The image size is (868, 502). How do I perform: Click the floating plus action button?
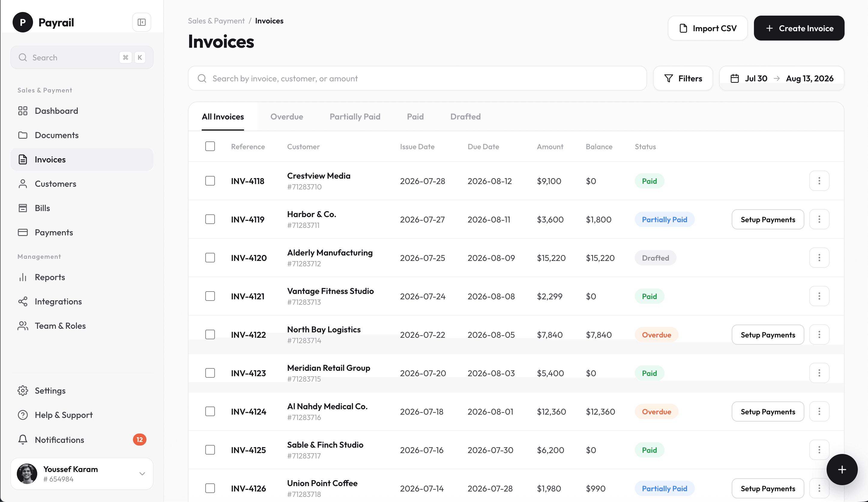tap(842, 469)
